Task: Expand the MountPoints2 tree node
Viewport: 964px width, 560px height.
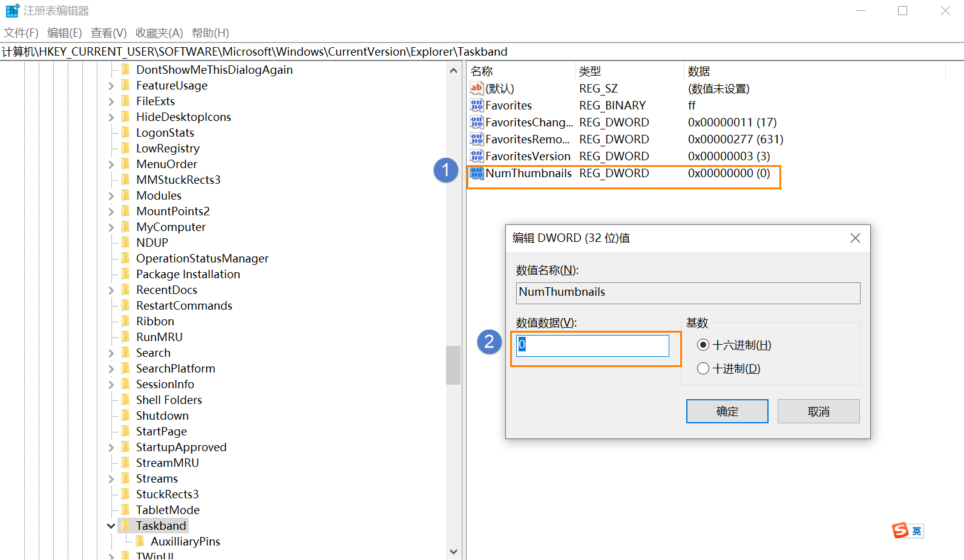Action: [111, 212]
